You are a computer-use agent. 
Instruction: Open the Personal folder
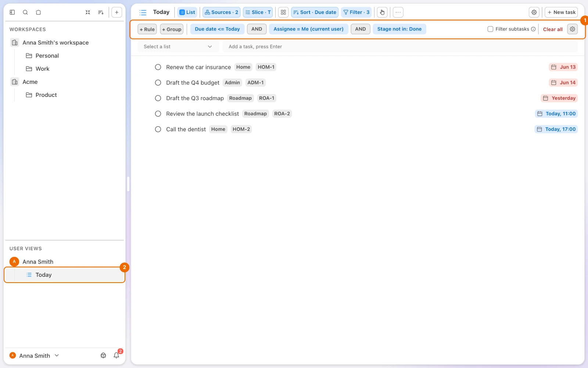[x=47, y=56]
